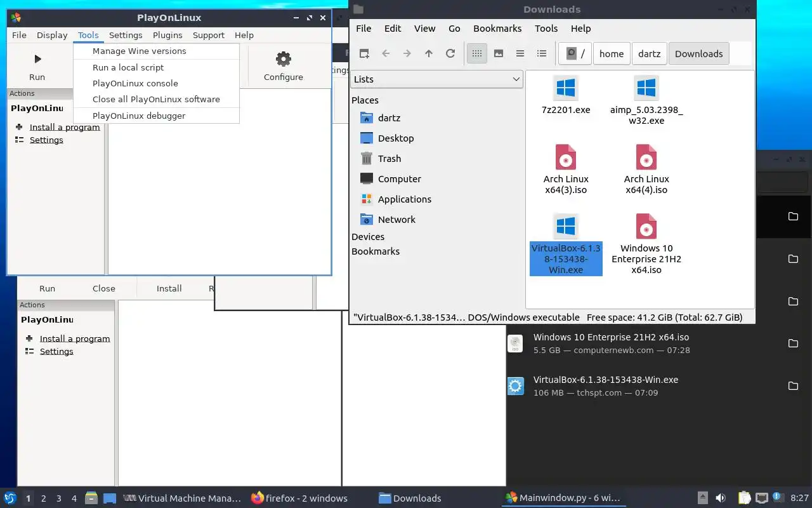Click the show desktop icon on taskbar

(110, 498)
